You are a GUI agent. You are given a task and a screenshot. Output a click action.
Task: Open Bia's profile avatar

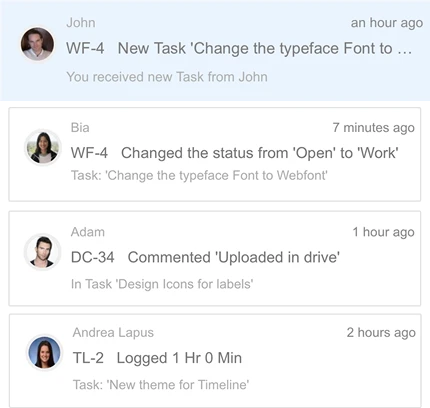(43, 148)
